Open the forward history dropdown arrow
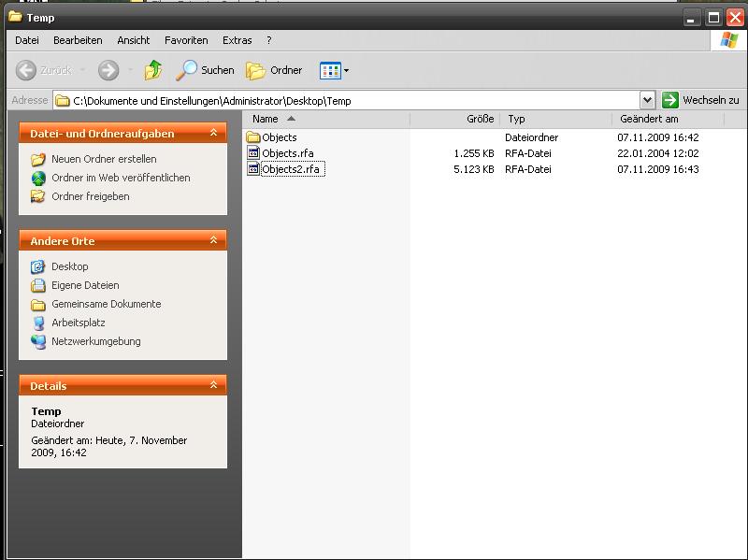The width and height of the screenshot is (748, 560). pyautogui.click(x=130, y=71)
